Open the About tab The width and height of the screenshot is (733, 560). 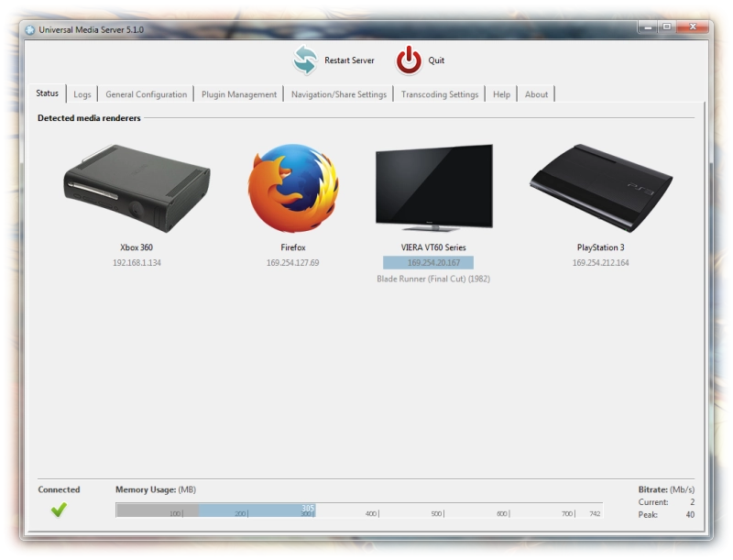(x=536, y=94)
